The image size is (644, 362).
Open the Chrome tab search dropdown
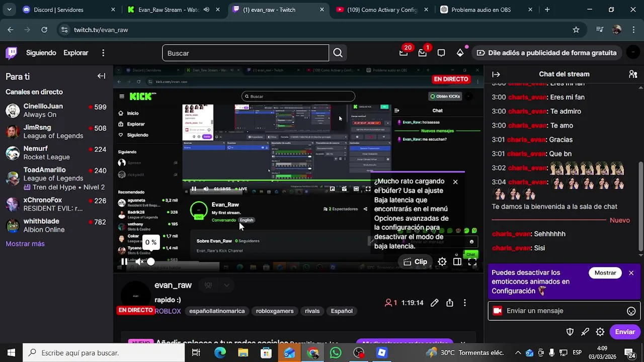click(x=9, y=10)
